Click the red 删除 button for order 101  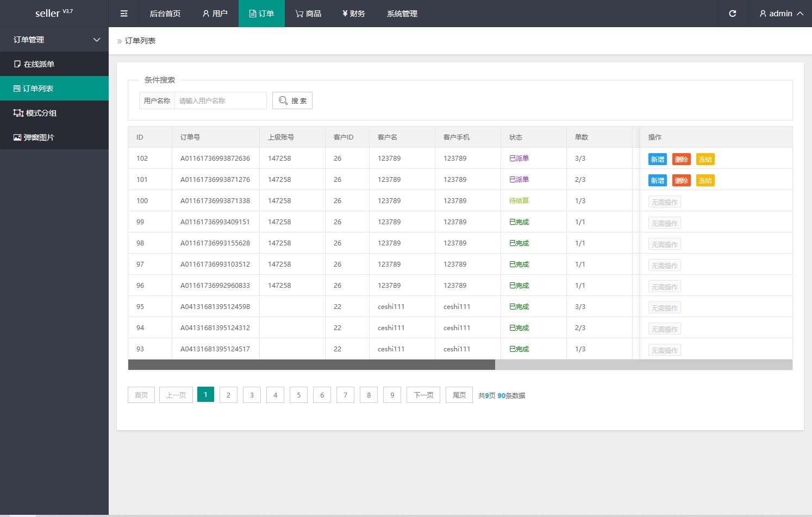681,180
